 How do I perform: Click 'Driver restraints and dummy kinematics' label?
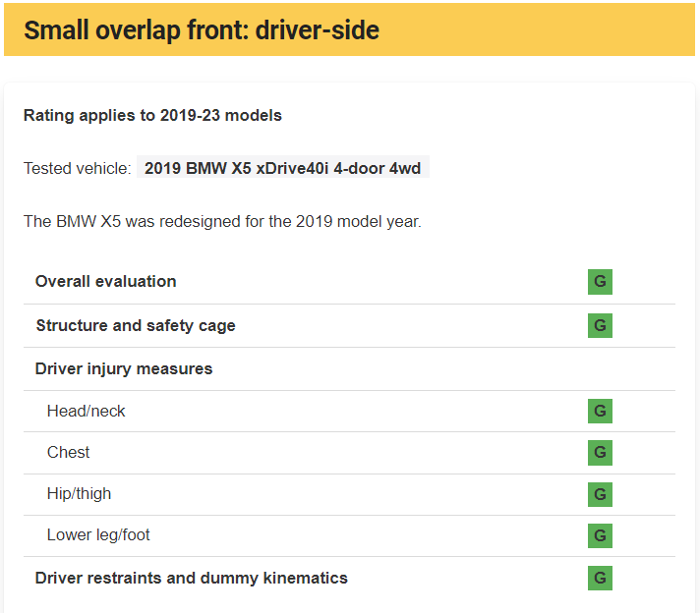[x=191, y=578]
